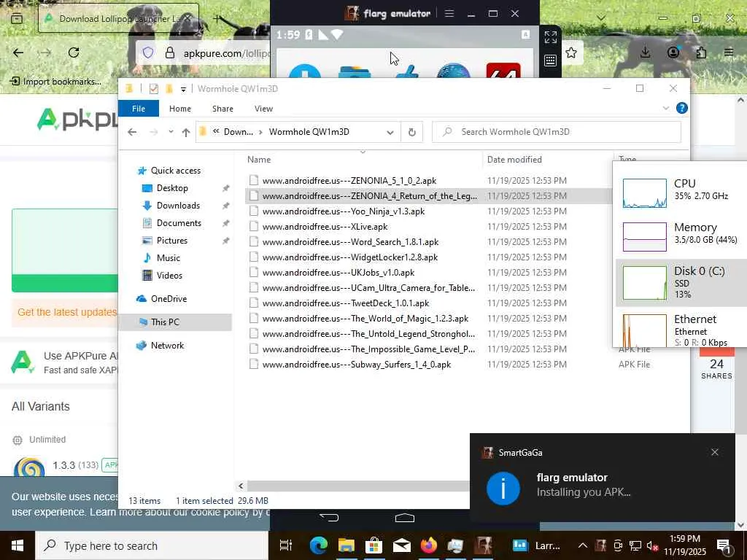
Task: Open keyboard mapping icon in emulator sidebar
Action: tap(550, 61)
